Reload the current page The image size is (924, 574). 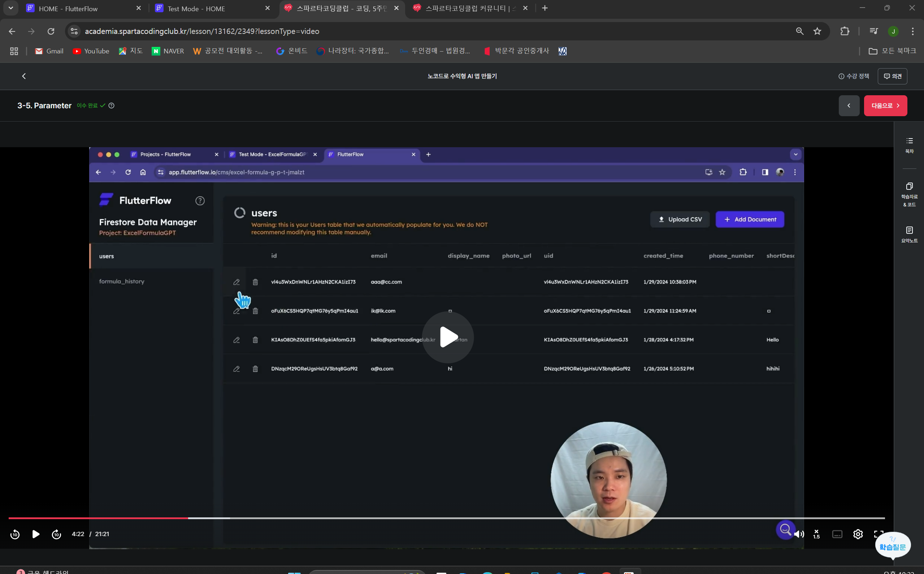pyautogui.click(x=51, y=31)
